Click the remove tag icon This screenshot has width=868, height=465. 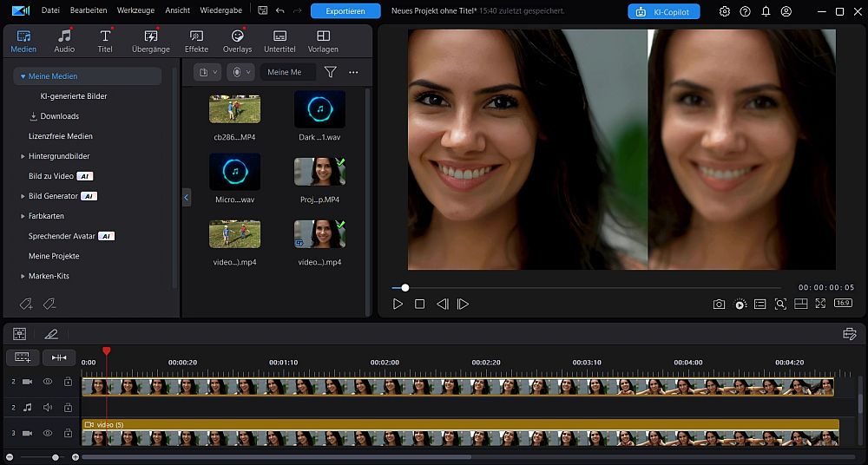49,304
